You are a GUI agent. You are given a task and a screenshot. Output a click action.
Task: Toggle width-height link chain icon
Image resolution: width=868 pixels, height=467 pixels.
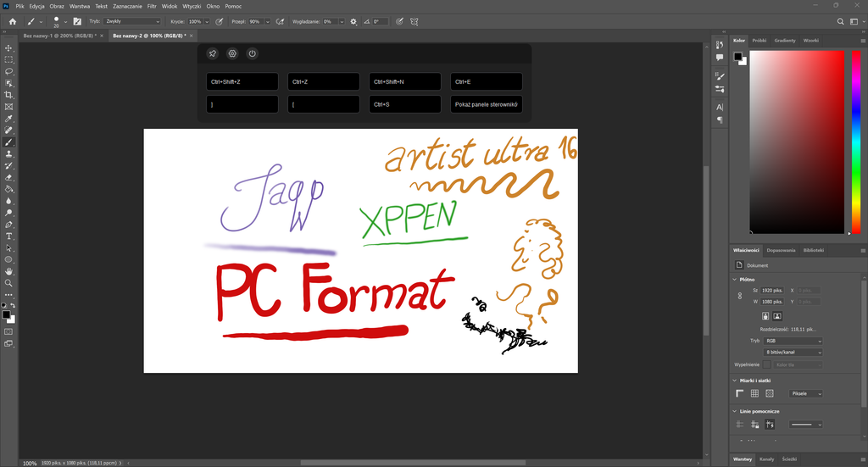click(x=739, y=296)
